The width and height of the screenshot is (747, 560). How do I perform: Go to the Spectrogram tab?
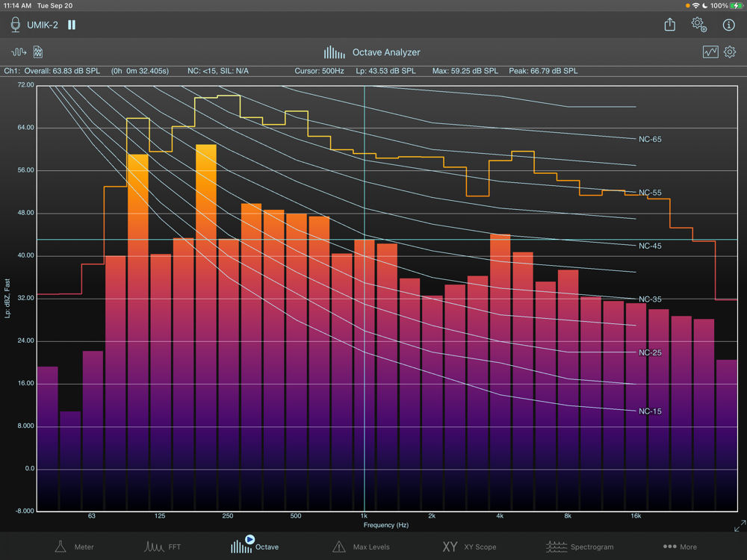coord(582,547)
